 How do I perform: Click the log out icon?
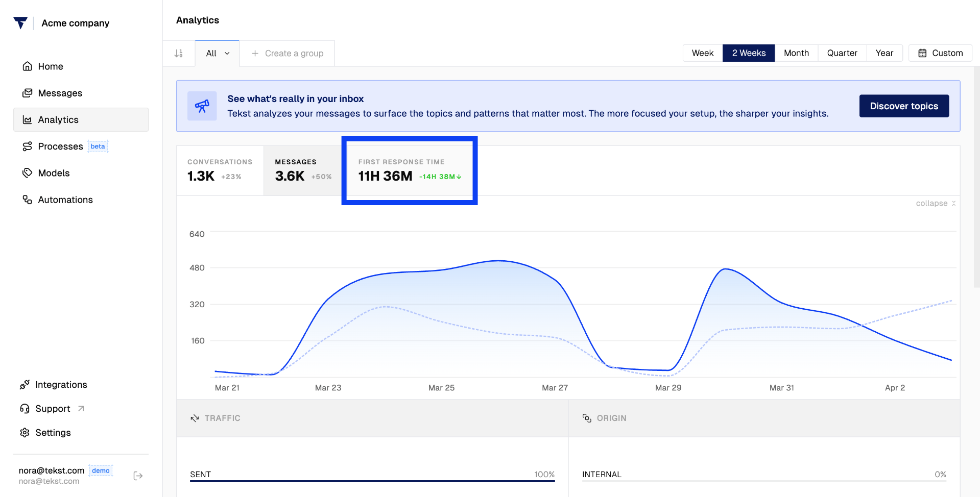138,476
